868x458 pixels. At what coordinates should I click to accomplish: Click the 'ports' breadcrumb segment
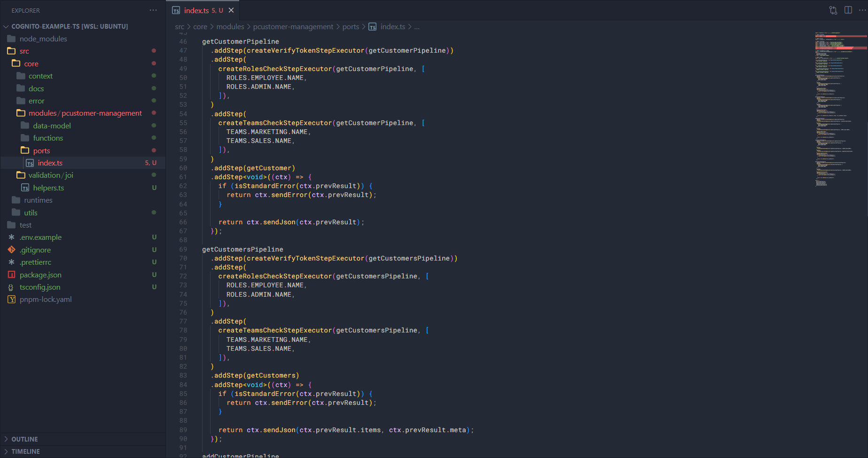(351, 27)
